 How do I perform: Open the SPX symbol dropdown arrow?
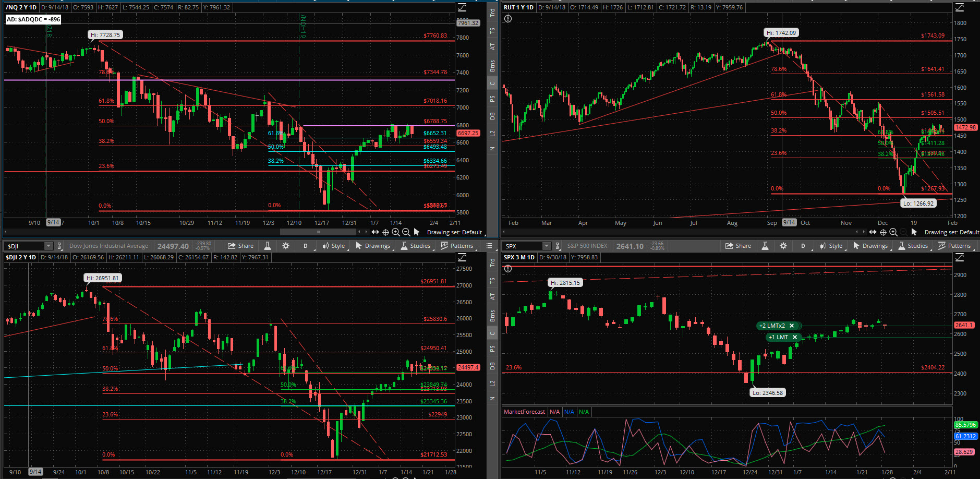pos(546,246)
